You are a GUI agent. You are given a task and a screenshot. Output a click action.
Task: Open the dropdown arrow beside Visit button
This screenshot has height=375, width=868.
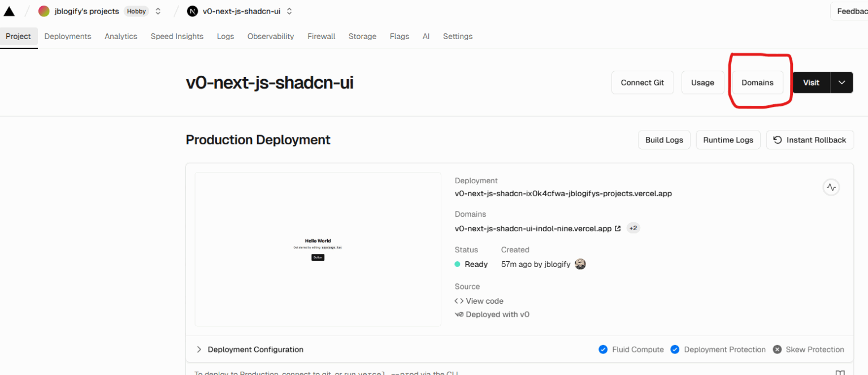[841, 83]
